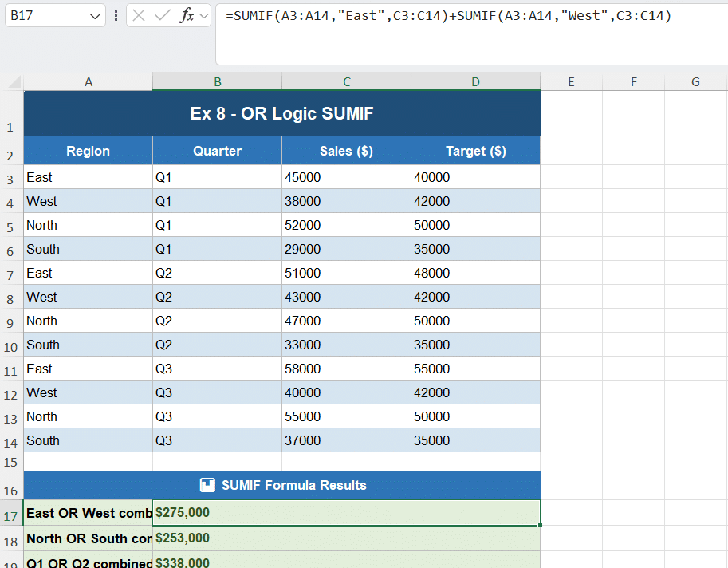728x568 pixels.
Task: Click the Region column header cell
Action: pyautogui.click(x=88, y=150)
